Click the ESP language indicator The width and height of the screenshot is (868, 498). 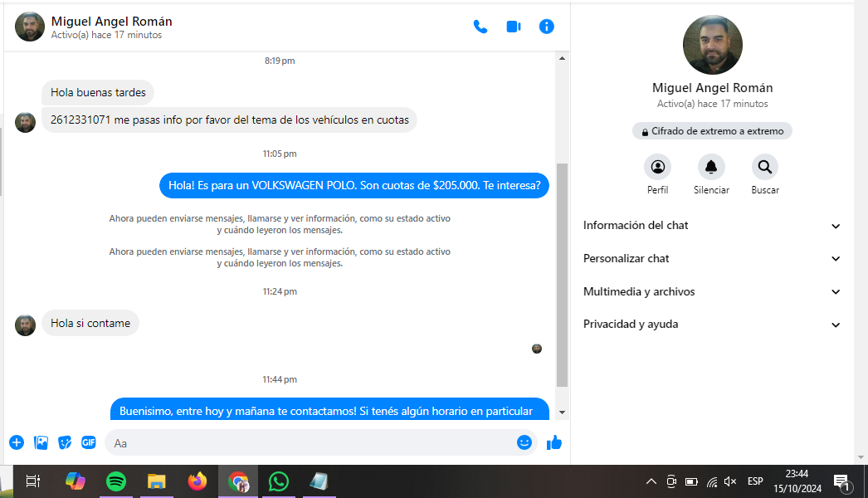tap(755, 481)
